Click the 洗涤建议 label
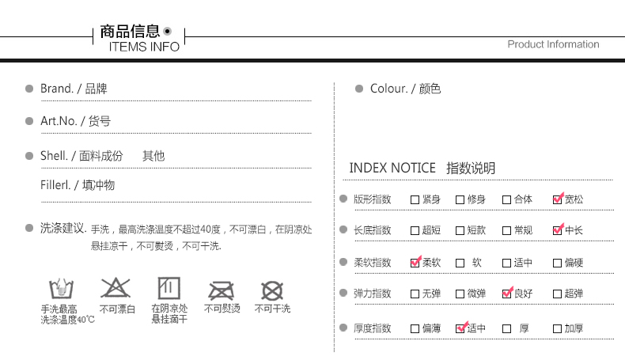The width and height of the screenshot is (625, 364). pyautogui.click(x=63, y=229)
